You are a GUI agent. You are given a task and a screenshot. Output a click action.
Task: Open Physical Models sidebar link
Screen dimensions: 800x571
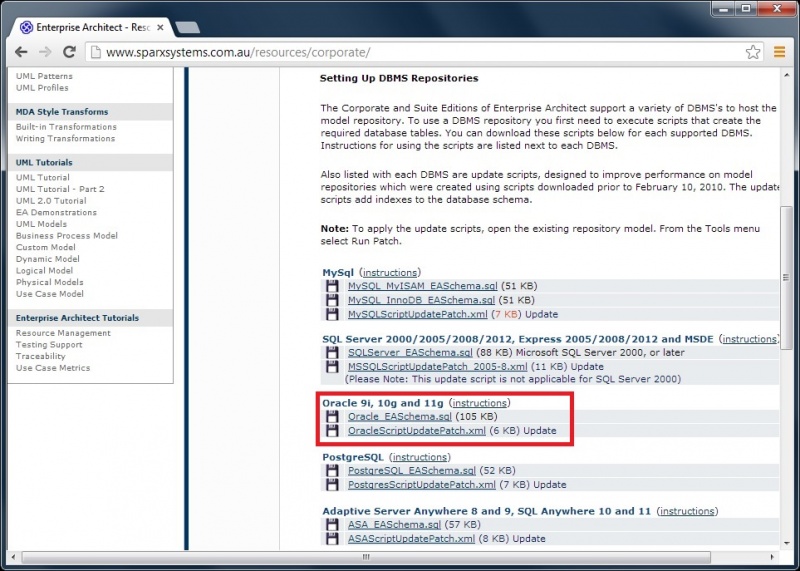point(49,282)
